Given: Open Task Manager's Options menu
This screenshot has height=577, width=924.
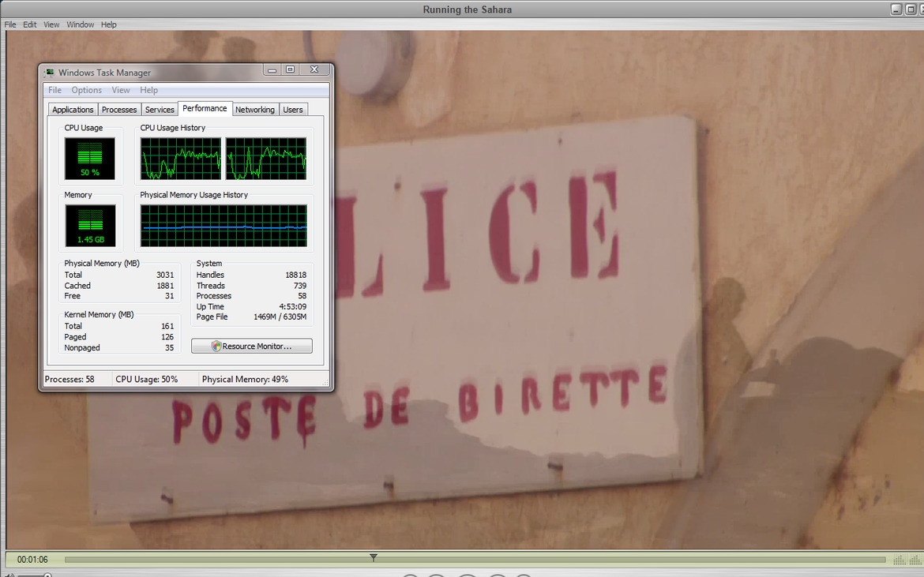Looking at the screenshot, I should point(87,90).
